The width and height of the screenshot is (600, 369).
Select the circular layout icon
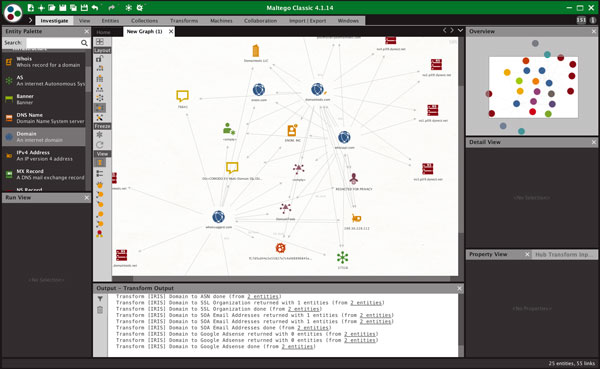click(99, 98)
